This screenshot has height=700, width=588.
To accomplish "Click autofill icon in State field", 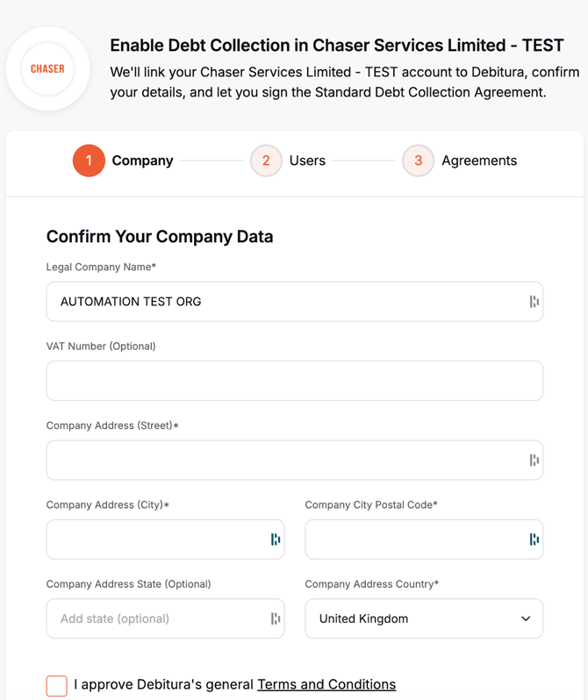I will coord(276,618).
